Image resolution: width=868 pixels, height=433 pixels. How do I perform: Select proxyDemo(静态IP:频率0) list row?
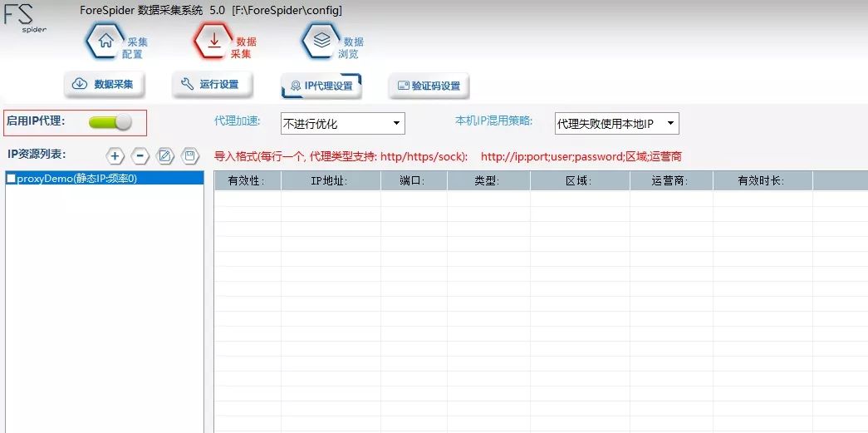(104, 178)
